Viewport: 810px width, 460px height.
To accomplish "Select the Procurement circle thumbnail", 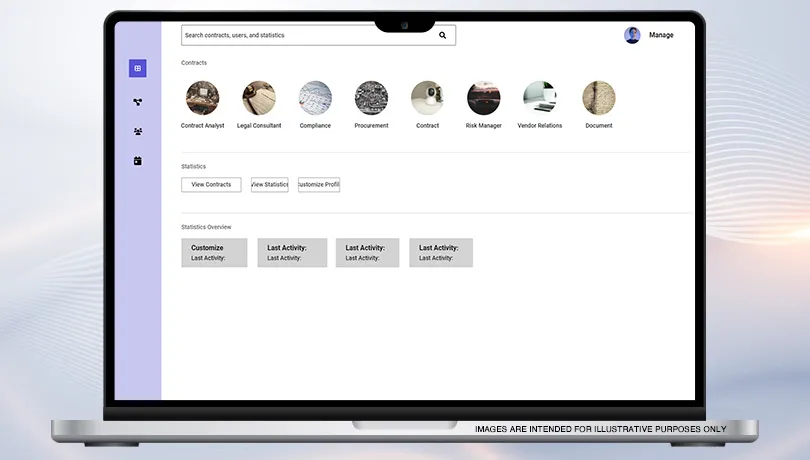I will [371, 98].
